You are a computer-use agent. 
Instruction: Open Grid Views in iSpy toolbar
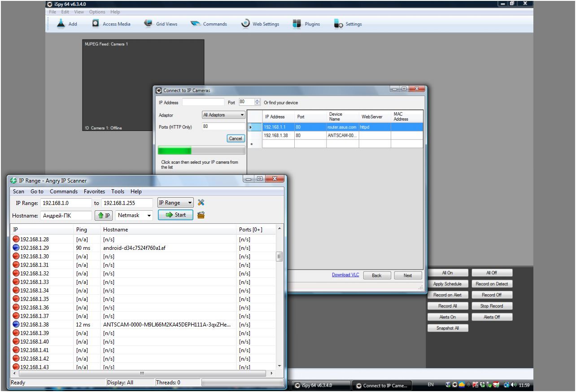tap(148, 24)
